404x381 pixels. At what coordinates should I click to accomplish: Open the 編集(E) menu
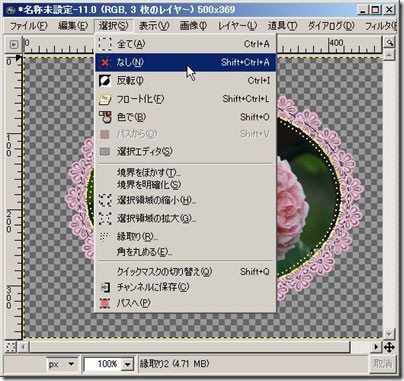(x=73, y=26)
